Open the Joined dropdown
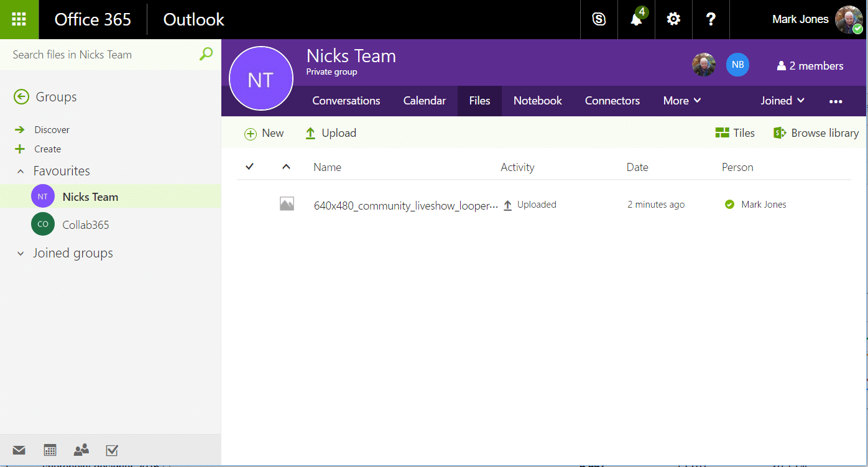Viewport: 868px width, 467px height. 783,101
